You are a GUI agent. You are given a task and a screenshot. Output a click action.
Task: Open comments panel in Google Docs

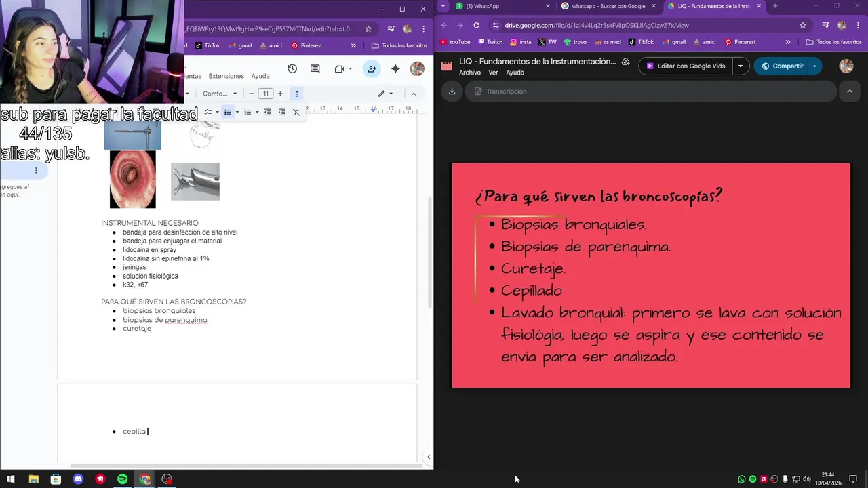(315, 69)
